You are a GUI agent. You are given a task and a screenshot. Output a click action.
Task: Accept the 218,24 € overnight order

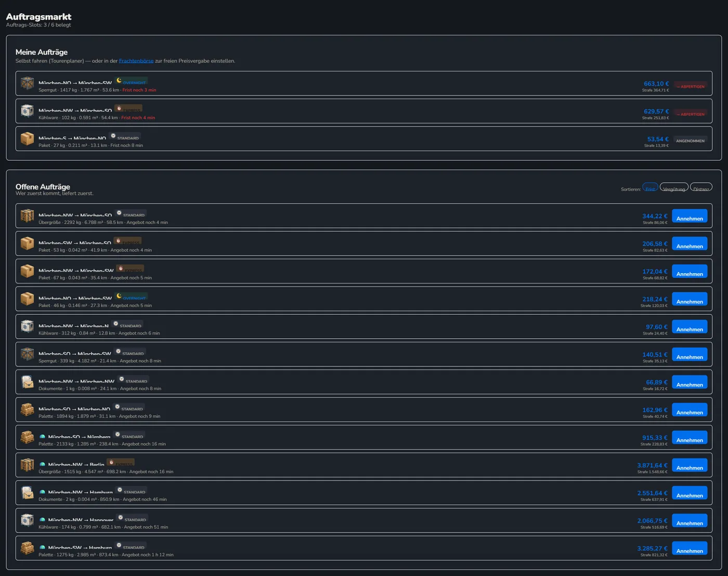click(690, 299)
